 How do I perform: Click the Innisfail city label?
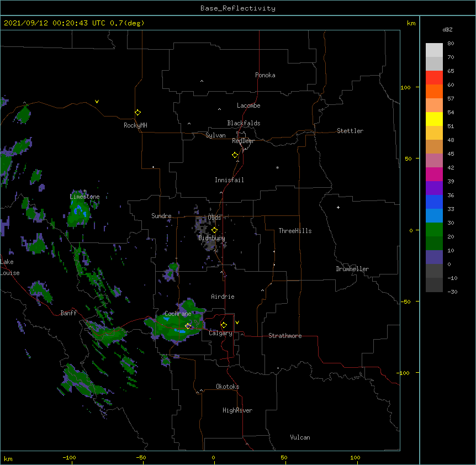(229, 180)
